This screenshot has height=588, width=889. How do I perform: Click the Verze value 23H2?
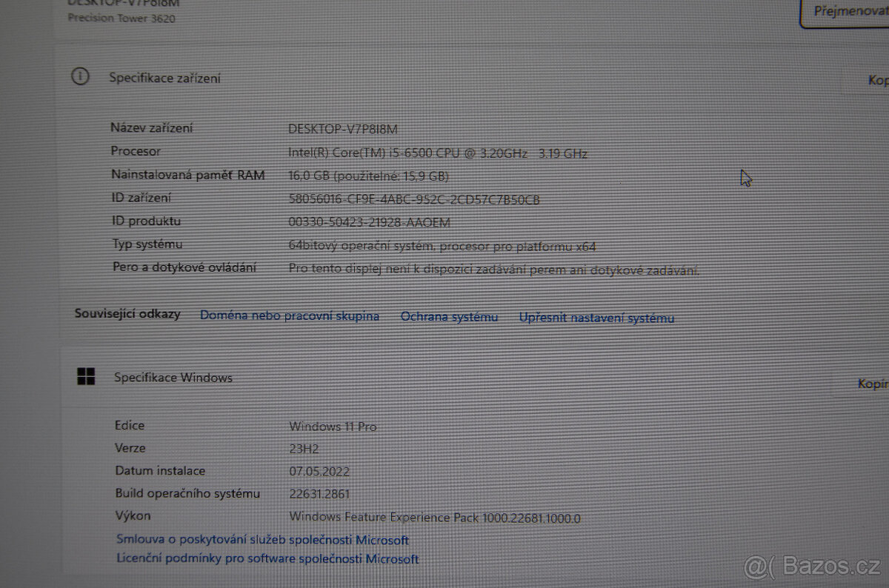307,448
